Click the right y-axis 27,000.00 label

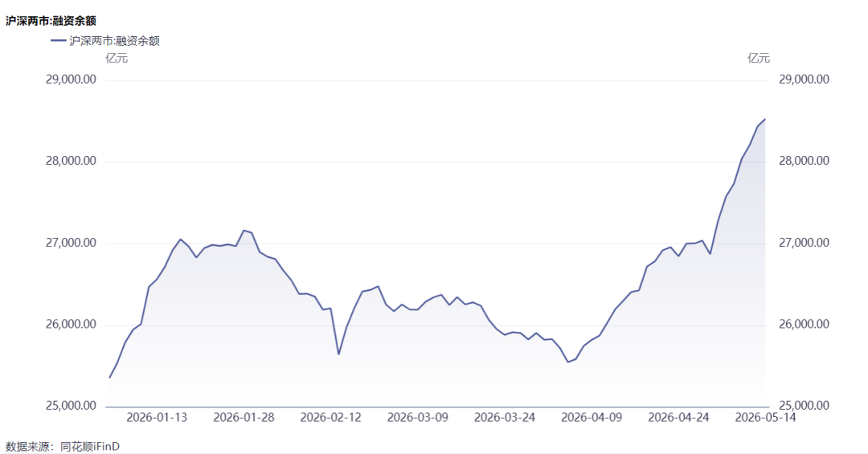point(804,243)
